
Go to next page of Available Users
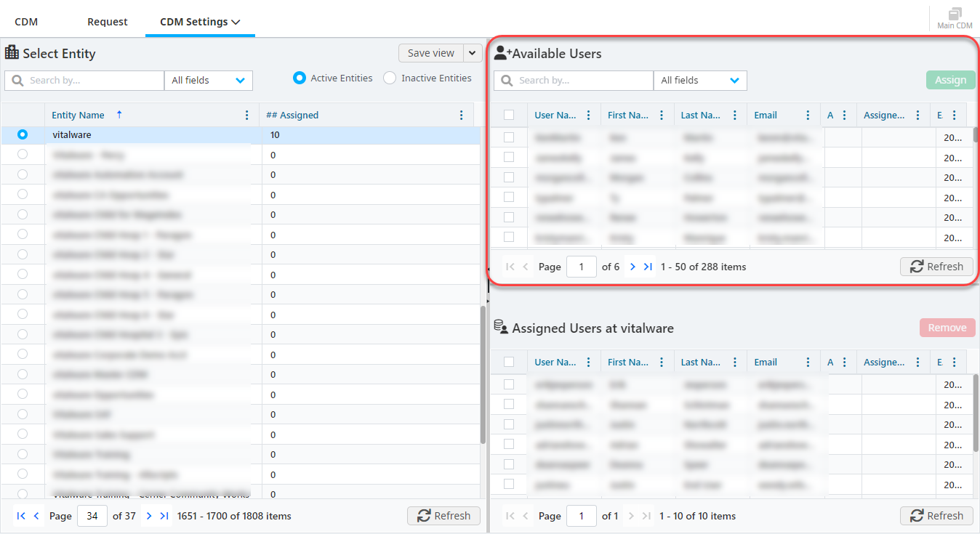tap(632, 267)
